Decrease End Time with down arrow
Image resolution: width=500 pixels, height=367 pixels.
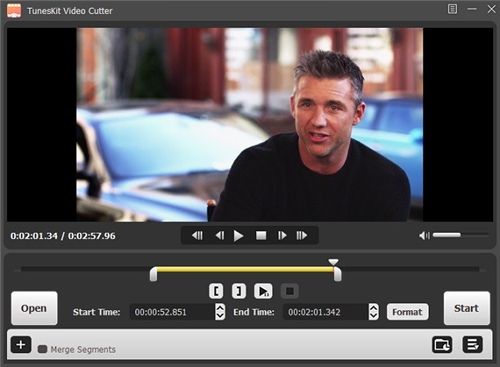click(374, 316)
